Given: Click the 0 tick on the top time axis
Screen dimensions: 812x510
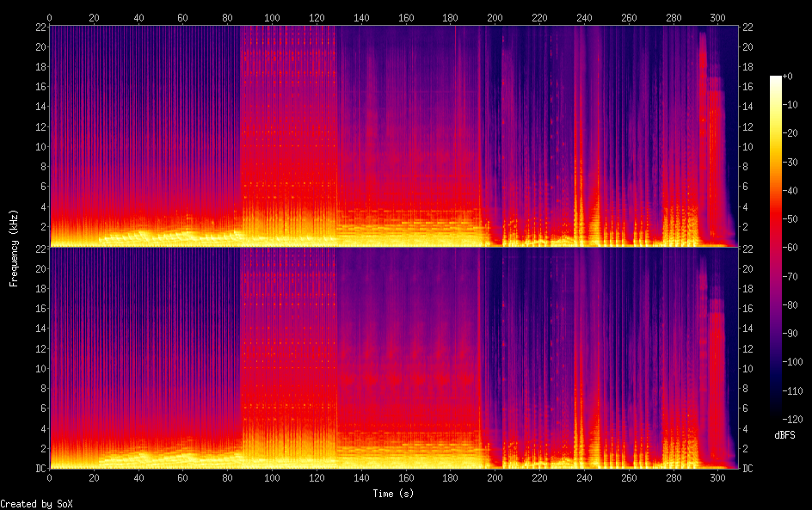Looking at the screenshot, I should (x=50, y=17).
